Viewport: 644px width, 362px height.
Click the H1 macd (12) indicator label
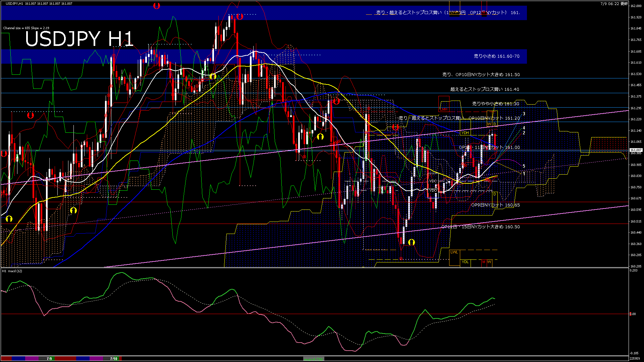click(x=12, y=271)
